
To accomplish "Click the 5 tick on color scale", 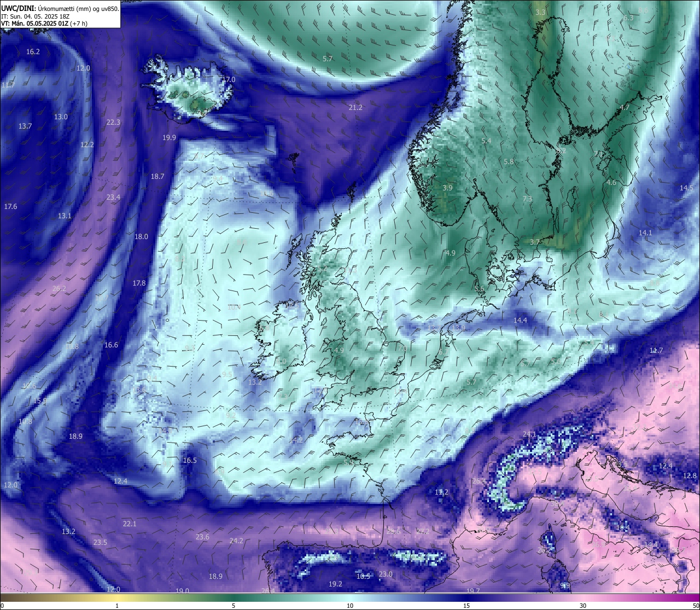I will [234, 606].
